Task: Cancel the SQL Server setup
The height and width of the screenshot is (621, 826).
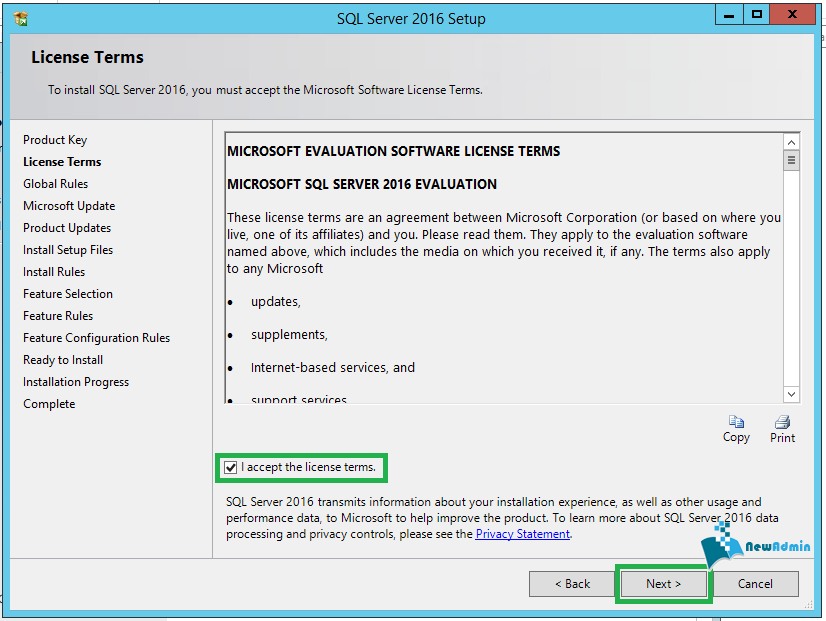Action: 755,583
